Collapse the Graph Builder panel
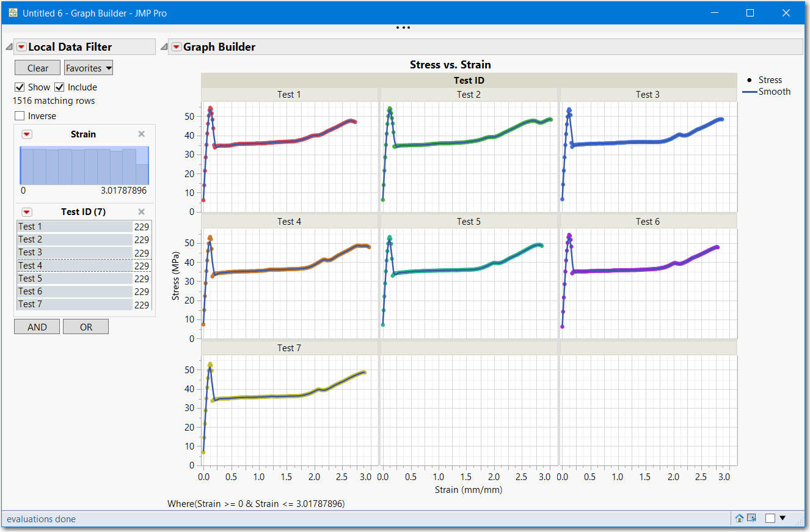Image resolution: width=810 pixels, height=532 pixels. pos(164,46)
